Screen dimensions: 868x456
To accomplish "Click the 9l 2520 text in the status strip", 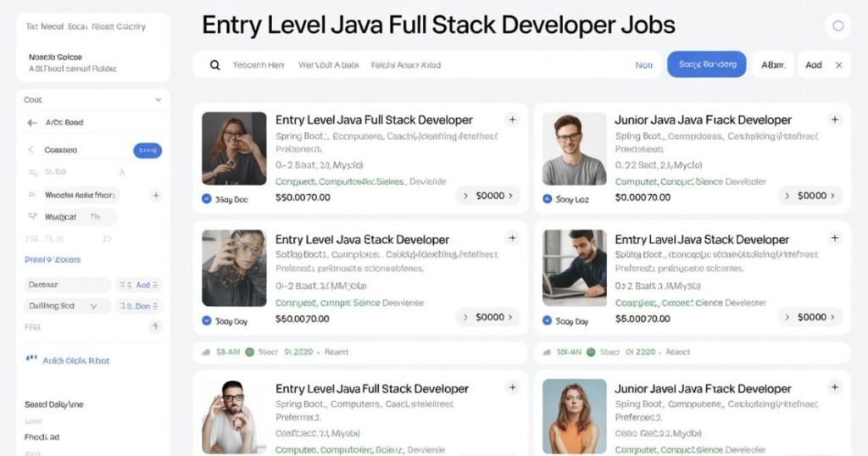I will (x=298, y=352).
